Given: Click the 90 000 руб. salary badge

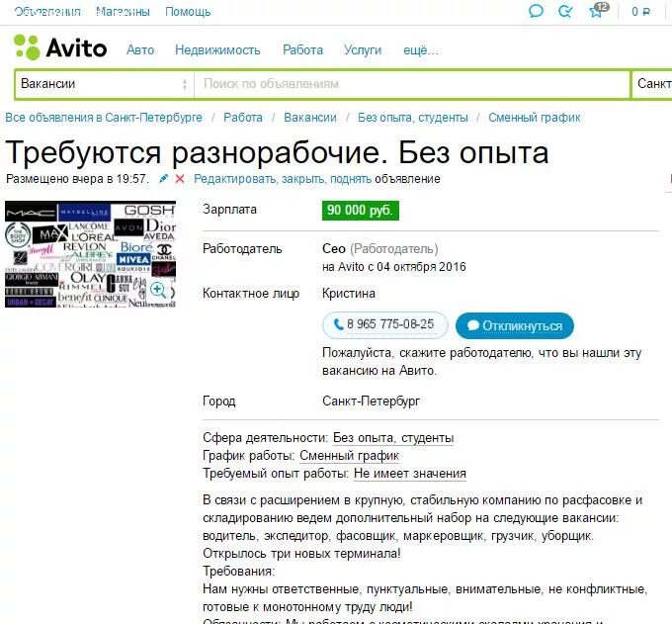Looking at the screenshot, I should pyautogui.click(x=361, y=211).
